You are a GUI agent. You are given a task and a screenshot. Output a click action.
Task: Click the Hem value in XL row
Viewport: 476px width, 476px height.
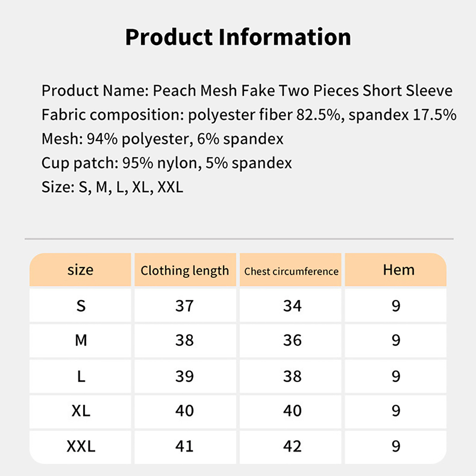(x=396, y=411)
